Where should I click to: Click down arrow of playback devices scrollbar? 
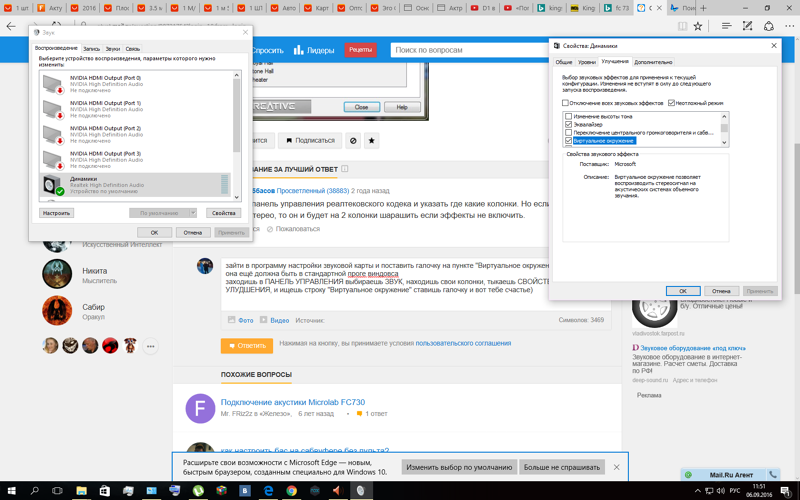236,197
